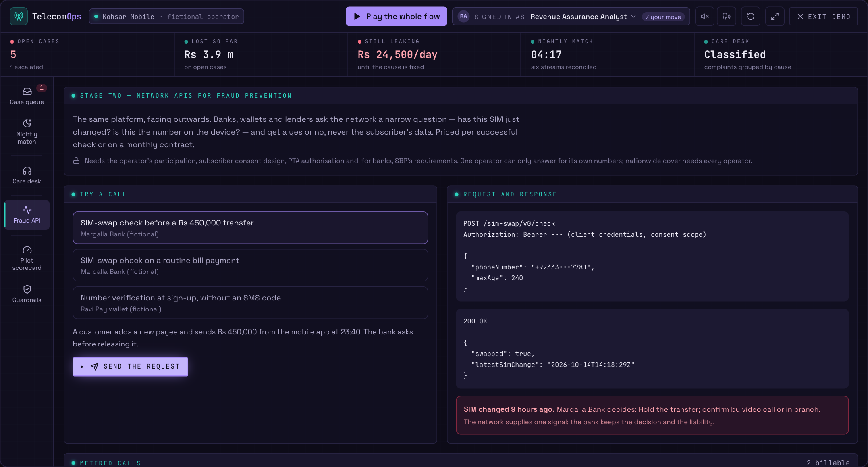Click the Open Cases stat card
Viewport: 868px width, 467px height.
87,54
